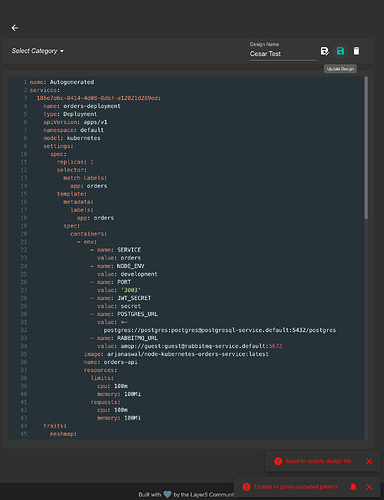Click the line 'model: kubernetes'
The height and width of the screenshot is (500, 384).
[x=72, y=138]
